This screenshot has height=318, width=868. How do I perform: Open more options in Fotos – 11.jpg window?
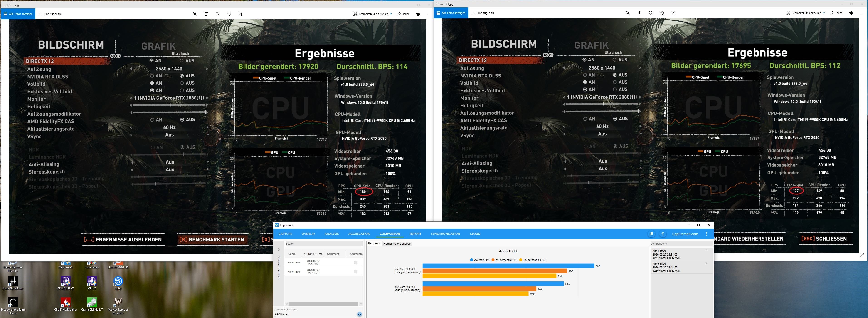(x=862, y=13)
